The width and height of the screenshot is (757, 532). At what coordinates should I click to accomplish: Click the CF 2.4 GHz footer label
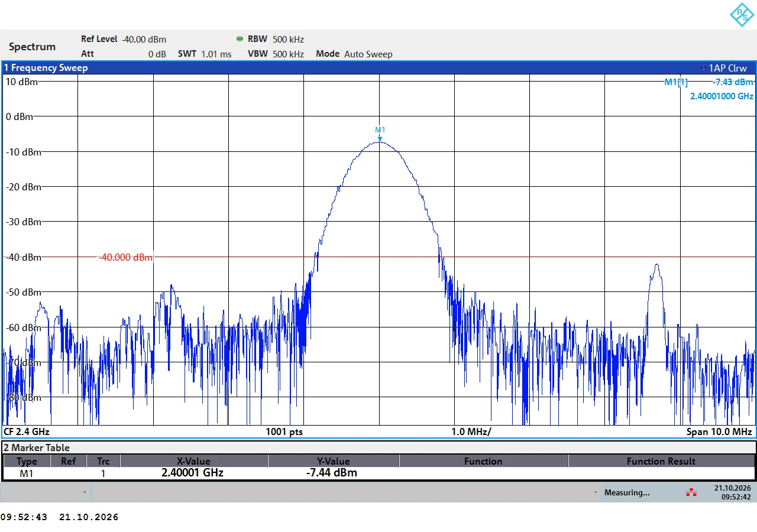(x=27, y=432)
